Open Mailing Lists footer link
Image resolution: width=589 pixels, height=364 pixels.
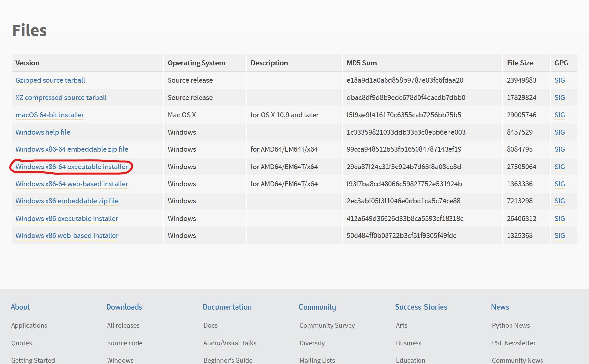pos(317,360)
